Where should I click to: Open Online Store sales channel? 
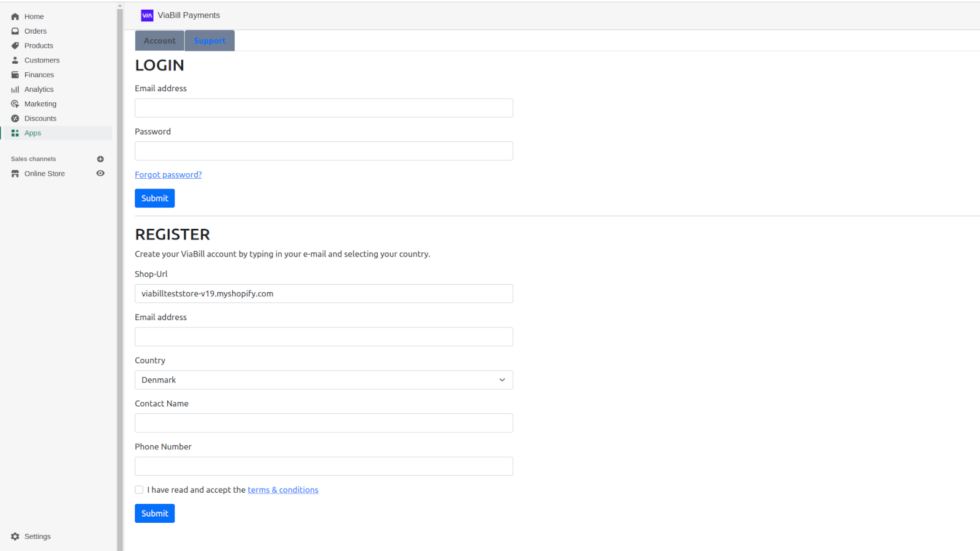pos(45,174)
